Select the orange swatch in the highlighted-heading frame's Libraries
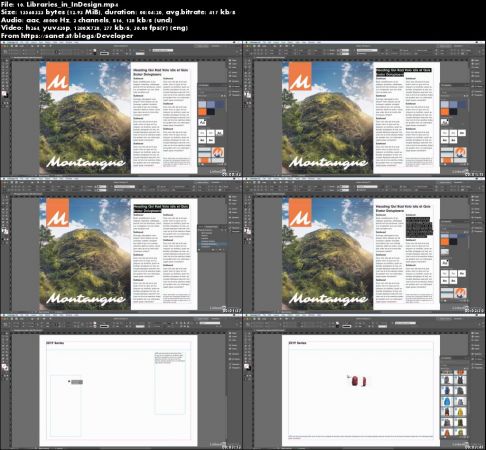Image resolution: width=486 pixels, height=450 pixels. point(445,112)
